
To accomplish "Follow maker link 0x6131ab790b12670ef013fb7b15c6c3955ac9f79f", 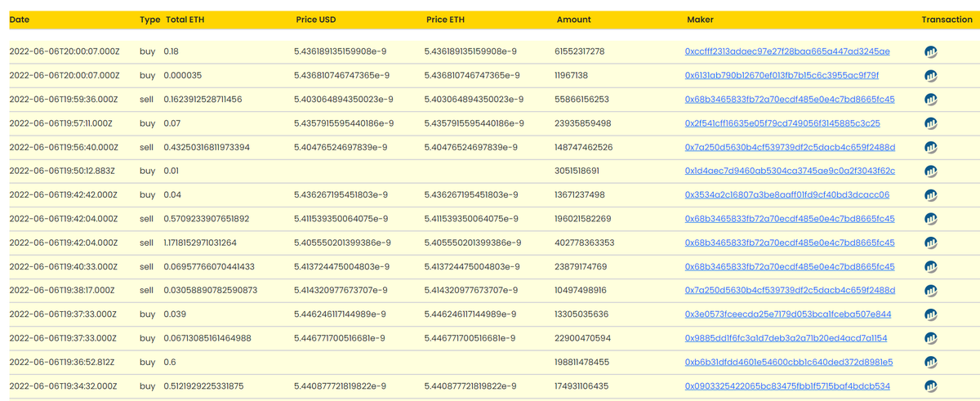I will click(782, 75).
